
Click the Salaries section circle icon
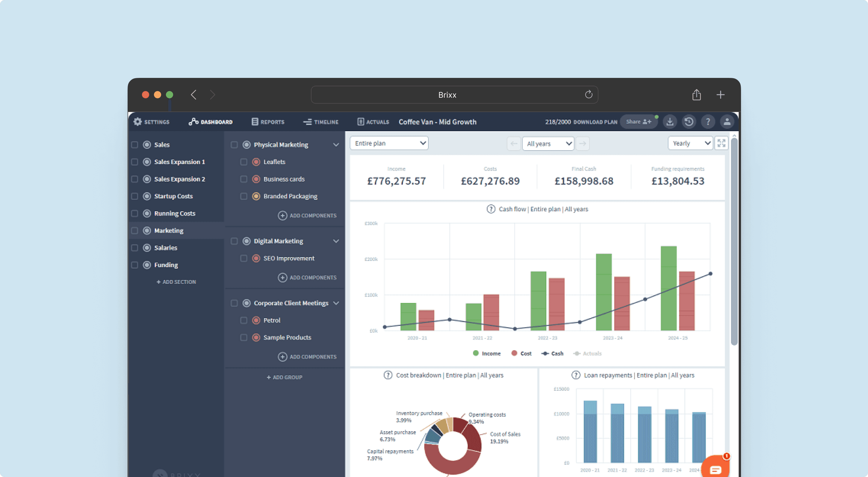coord(147,248)
